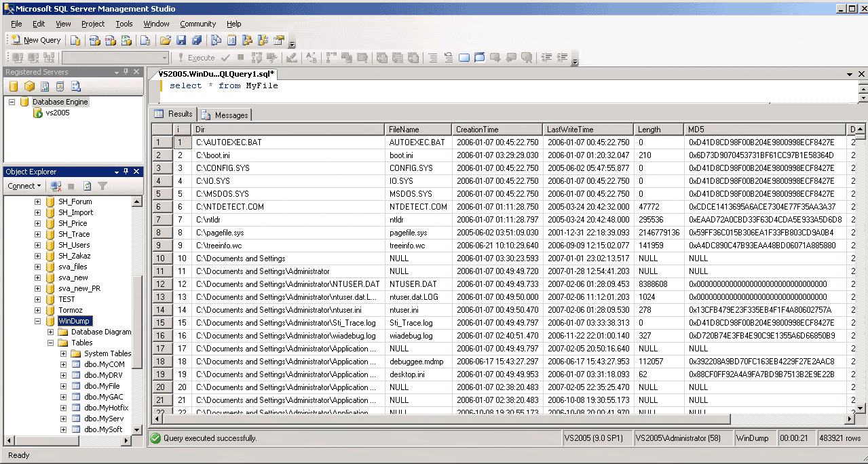Expand the dbo.MyFile table node
Image resolution: width=868 pixels, height=464 pixels.
coord(64,386)
